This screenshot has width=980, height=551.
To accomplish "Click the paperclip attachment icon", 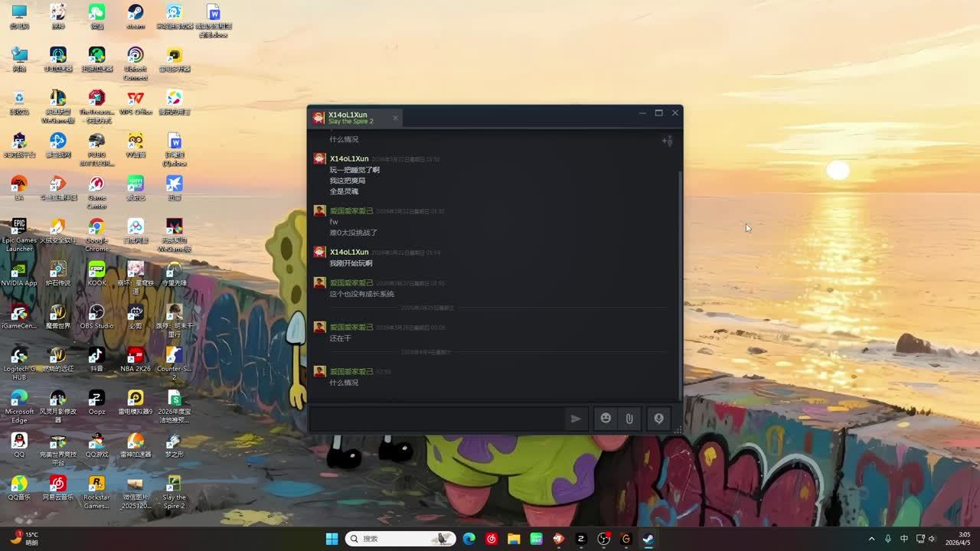I will (x=629, y=419).
